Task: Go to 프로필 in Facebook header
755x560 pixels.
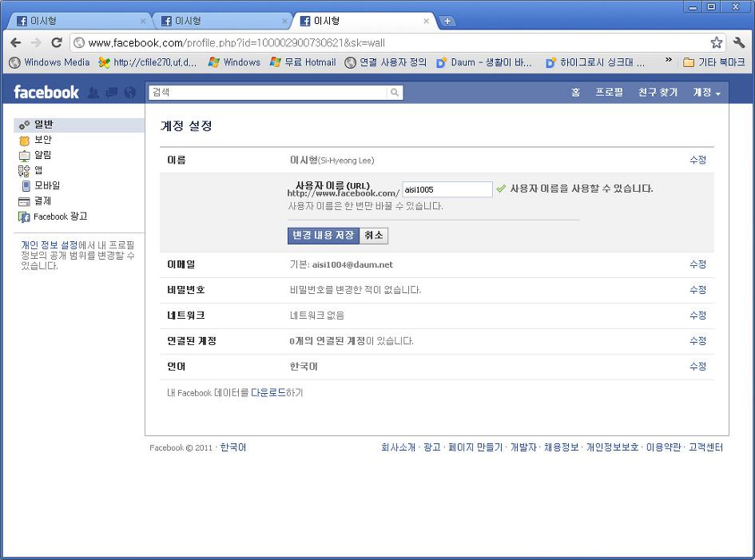Action: pos(609,93)
